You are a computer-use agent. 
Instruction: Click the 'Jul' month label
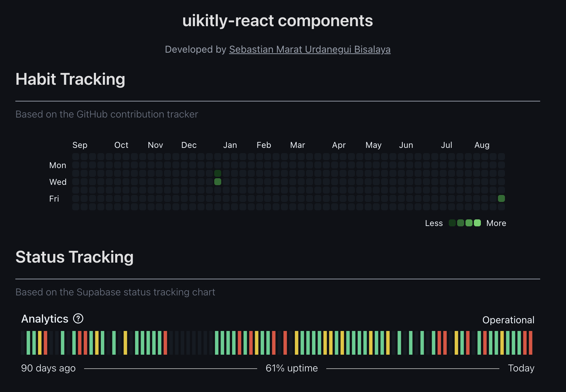click(447, 145)
